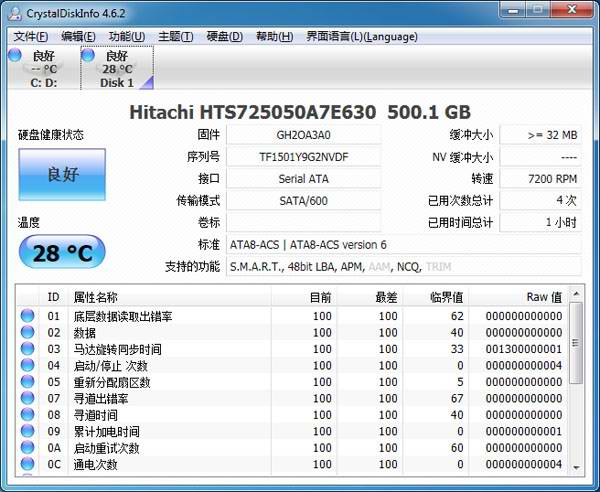
Task: Click the status icon for attribute 03
Action: pyautogui.click(x=27, y=349)
